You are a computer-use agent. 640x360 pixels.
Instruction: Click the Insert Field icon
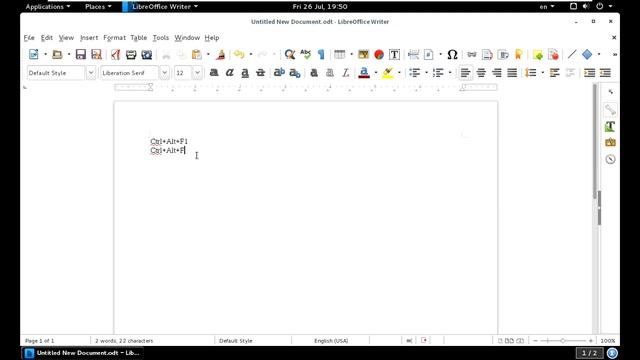429,54
